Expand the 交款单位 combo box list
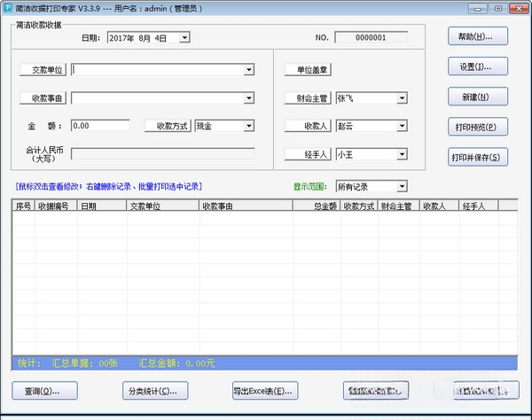Screen dimensions: 532x420 point(248,70)
